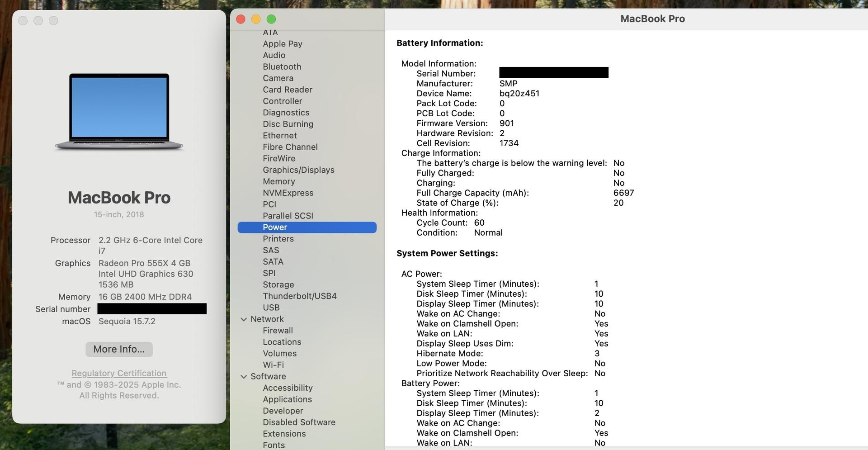Image resolution: width=868 pixels, height=450 pixels.
Task: Select Locations under Network
Action: click(x=282, y=342)
